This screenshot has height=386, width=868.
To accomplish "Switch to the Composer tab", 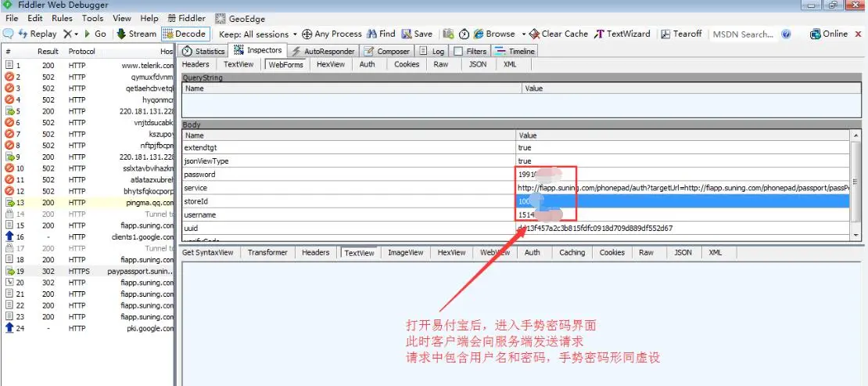I will pos(387,51).
